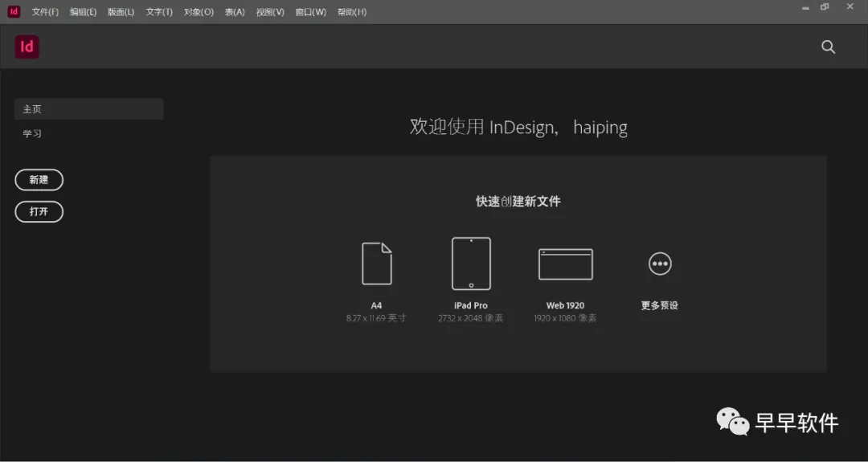Click the 打开 button
This screenshot has height=462, width=868.
point(39,211)
